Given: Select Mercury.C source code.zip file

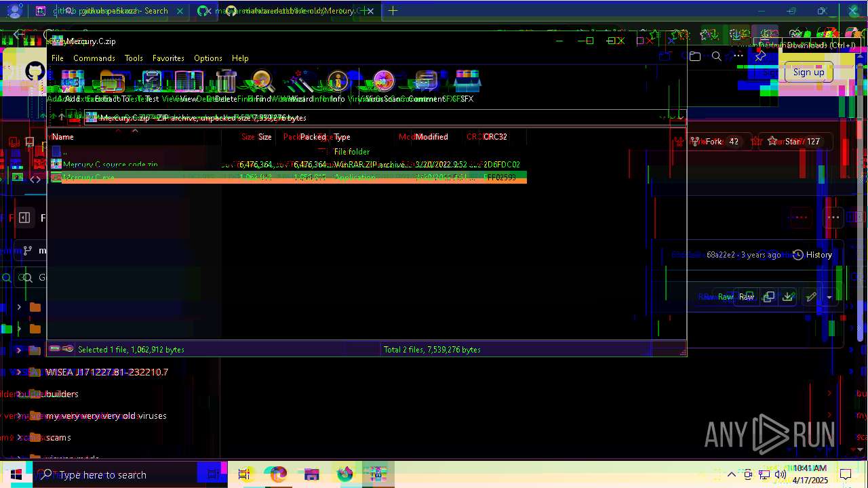Looking at the screenshot, I should click(288, 165).
